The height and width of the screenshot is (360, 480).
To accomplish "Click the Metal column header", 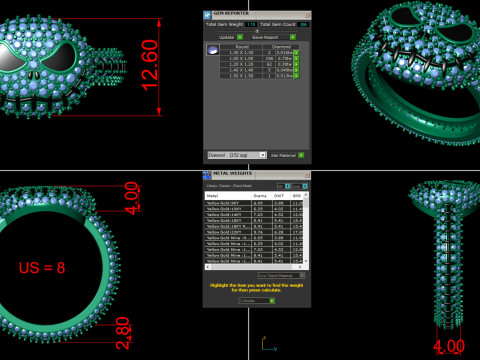I will (228, 196).
